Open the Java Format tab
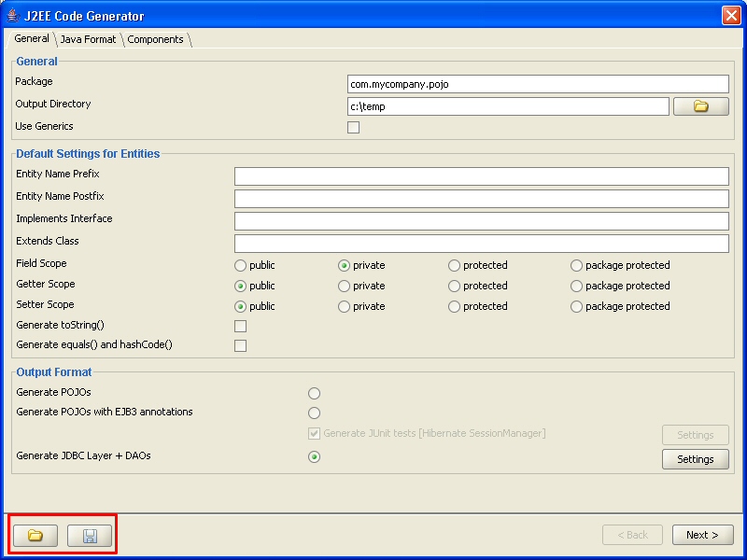Screen dimensions: 747x560 (88, 39)
